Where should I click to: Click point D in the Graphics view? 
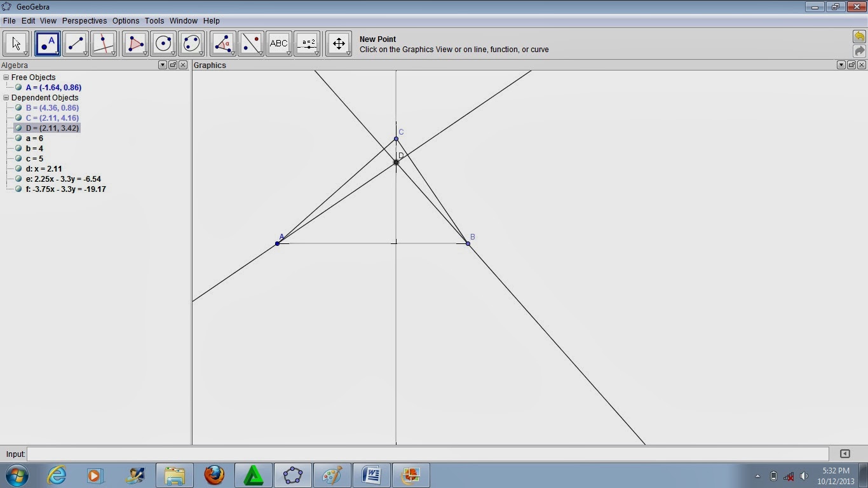click(x=396, y=162)
